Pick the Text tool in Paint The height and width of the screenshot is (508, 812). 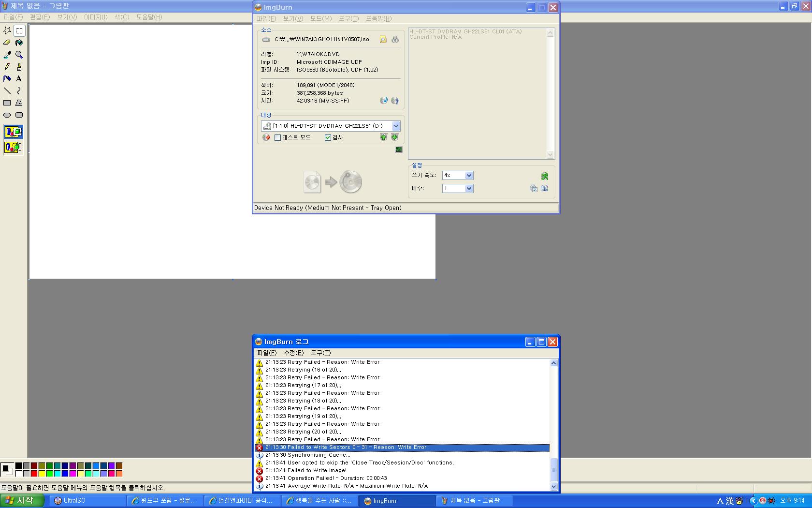click(x=19, y=79)
